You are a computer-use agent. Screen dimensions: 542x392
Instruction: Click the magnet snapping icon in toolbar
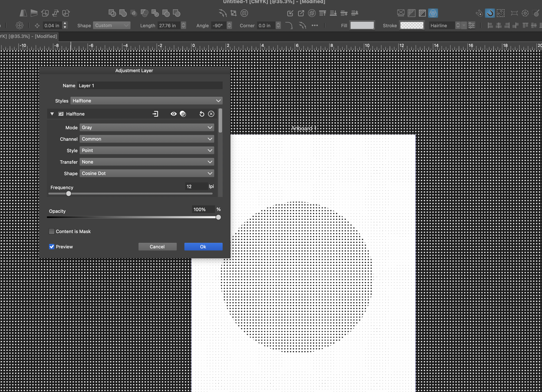490,13
